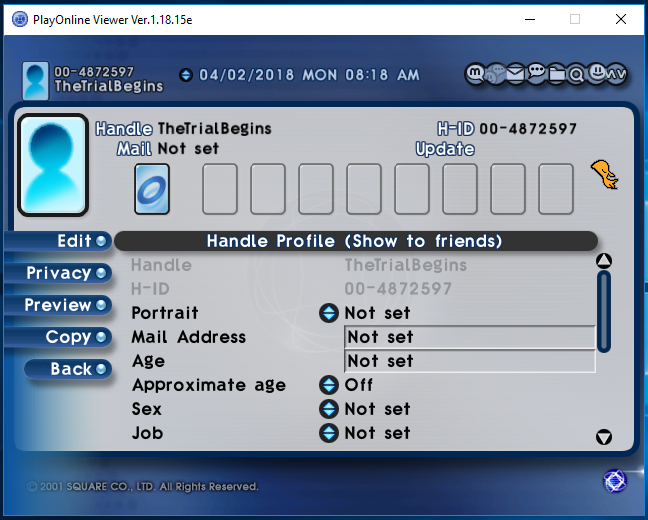Screen dimensions: 648x520
Task: Minimize the PlayOnline Viewer window
Action: (530, 19)
